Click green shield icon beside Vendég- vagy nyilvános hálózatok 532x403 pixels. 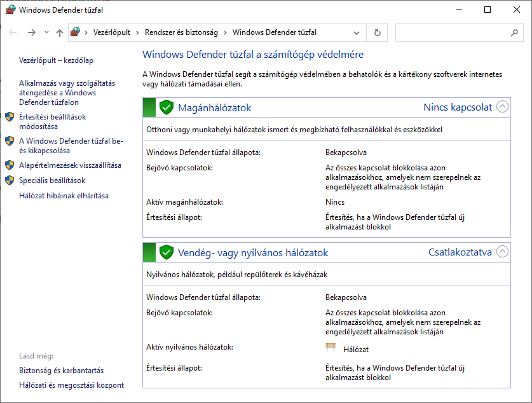(x=167, y=252)
